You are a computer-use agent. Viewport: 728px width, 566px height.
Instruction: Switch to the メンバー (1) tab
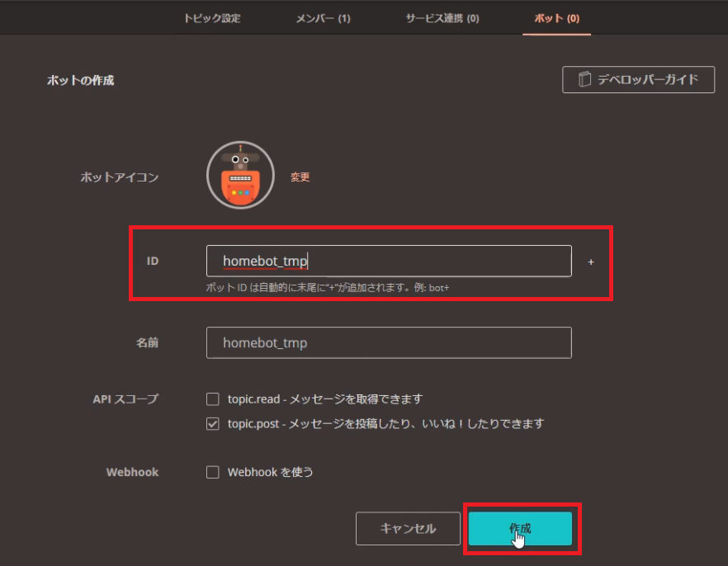click(x=324, y=18)
